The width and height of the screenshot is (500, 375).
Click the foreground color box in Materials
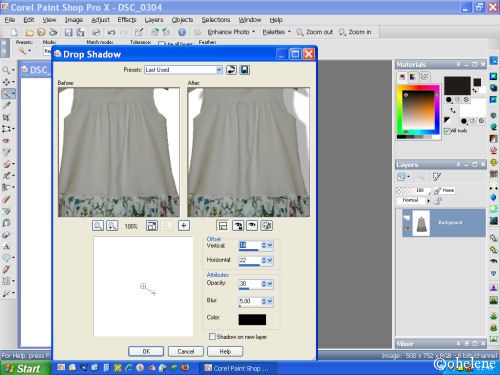[457, 86]
